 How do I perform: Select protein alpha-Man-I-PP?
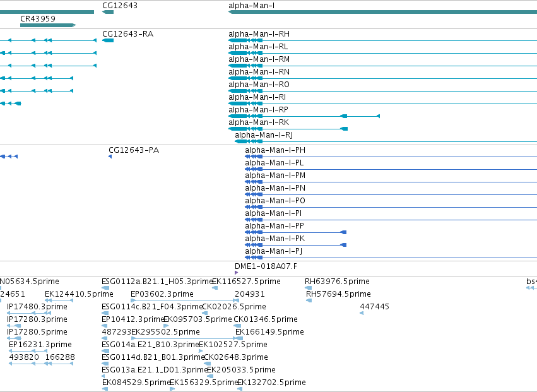point(274,226)
